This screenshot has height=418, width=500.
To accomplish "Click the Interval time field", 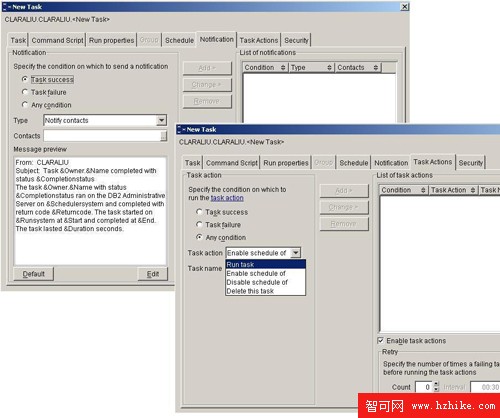I will click(x=485, y=387).
